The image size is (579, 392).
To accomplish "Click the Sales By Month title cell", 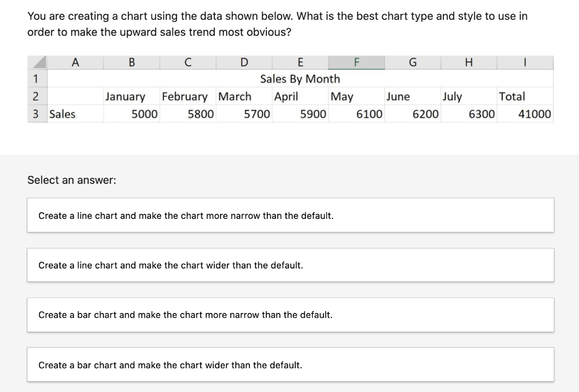I will 300,78.
